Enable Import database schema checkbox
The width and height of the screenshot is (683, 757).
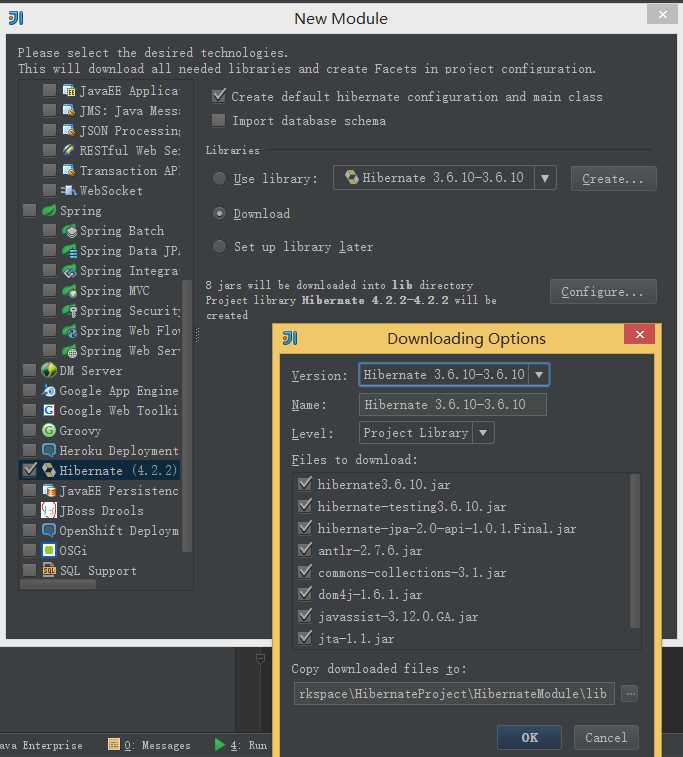[x=219, y=120]
